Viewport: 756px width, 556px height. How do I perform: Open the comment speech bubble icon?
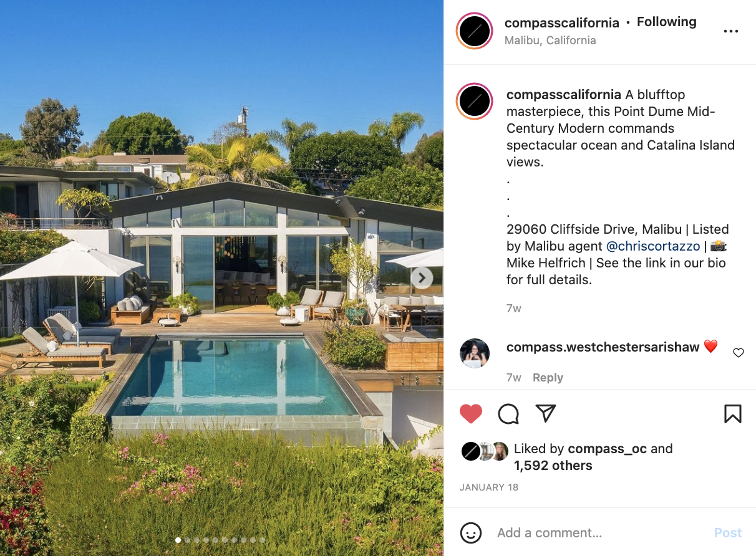click(508, 414)
